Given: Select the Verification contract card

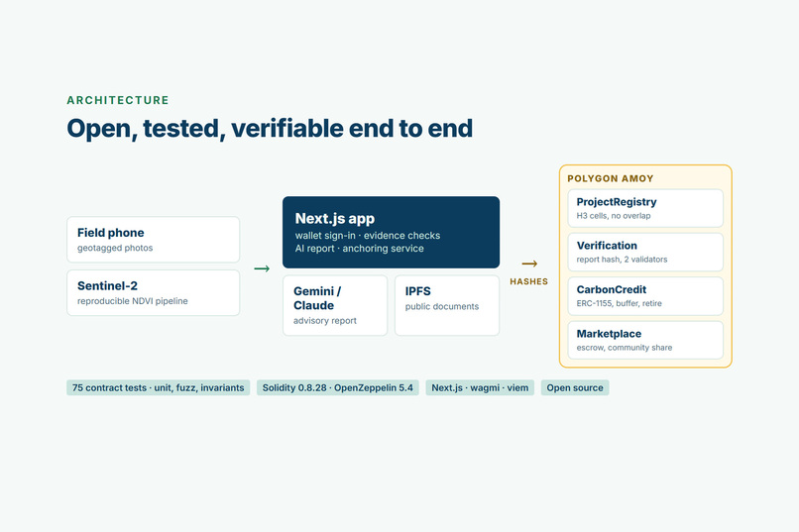Looking at the screenshot, I should (x=645, y=252).
